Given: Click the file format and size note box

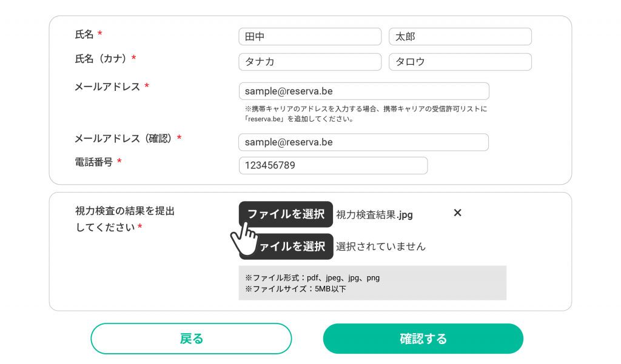Looking at the screenshot, I should 372,283.
